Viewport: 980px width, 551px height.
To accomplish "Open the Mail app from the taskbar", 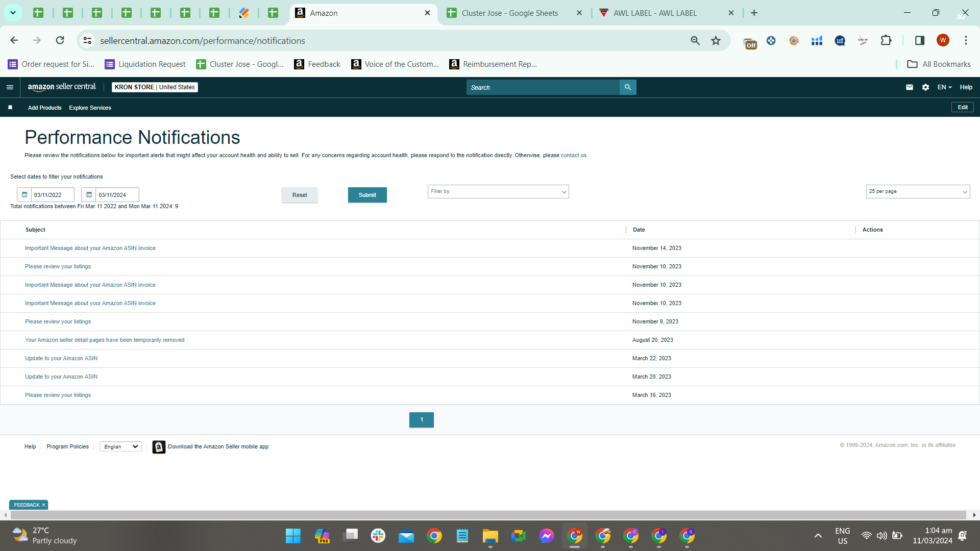I will click(x=406, y=536).
